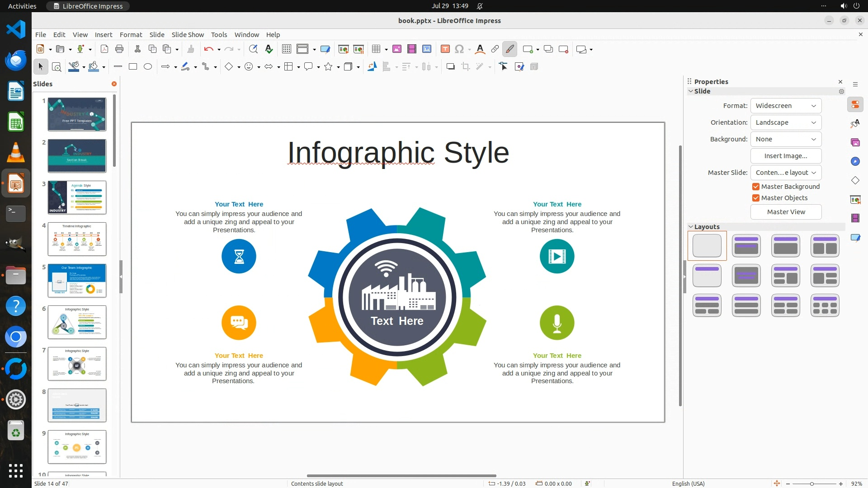
Task: Click the zoom slider in status bar
Action: 811,484
